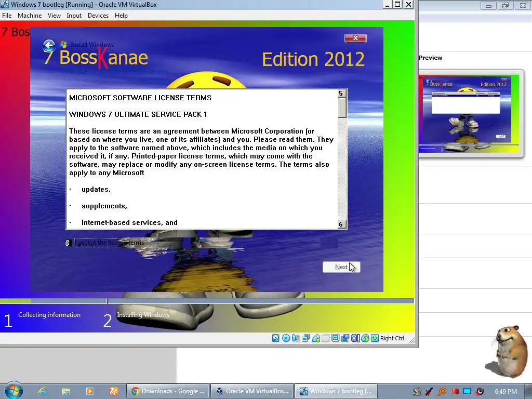Image resolution: width=532 pixels, height=399 pixels.
Task: Click the keyboard capture green arrow icon
Action: click(x=375, y=338)
